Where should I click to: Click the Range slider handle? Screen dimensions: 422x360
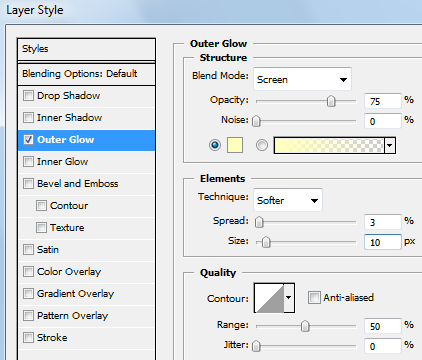tap(305, 326)
